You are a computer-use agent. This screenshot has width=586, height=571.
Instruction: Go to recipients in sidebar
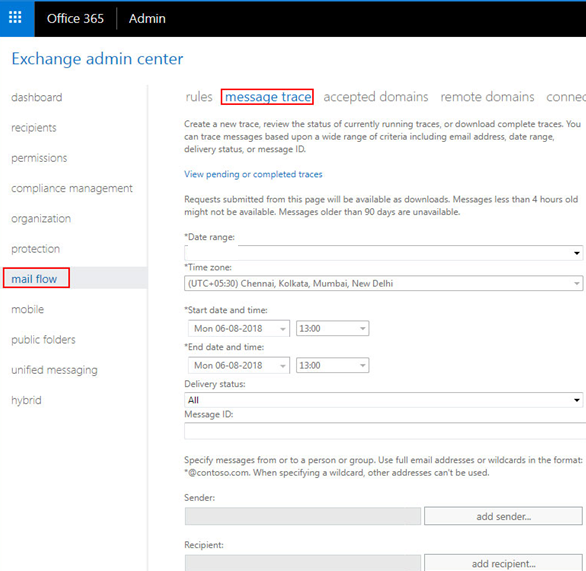coord(34,128)
